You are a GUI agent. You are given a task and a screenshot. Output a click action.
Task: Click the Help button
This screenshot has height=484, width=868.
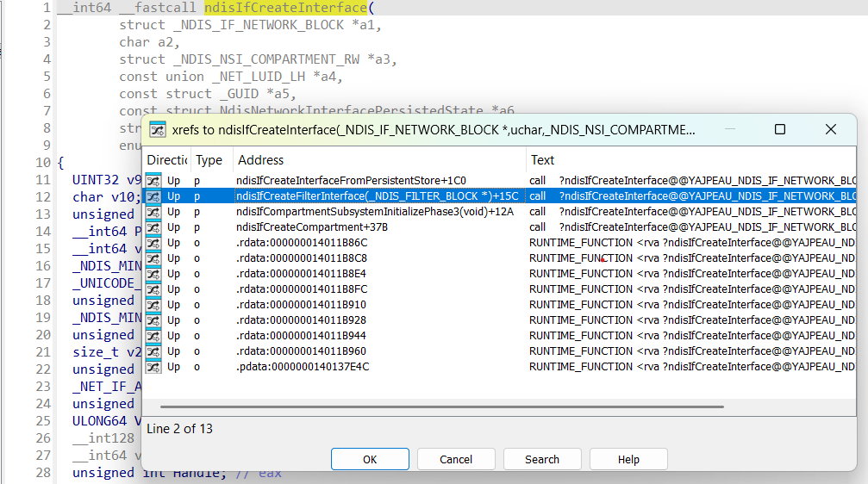point(628,459)
